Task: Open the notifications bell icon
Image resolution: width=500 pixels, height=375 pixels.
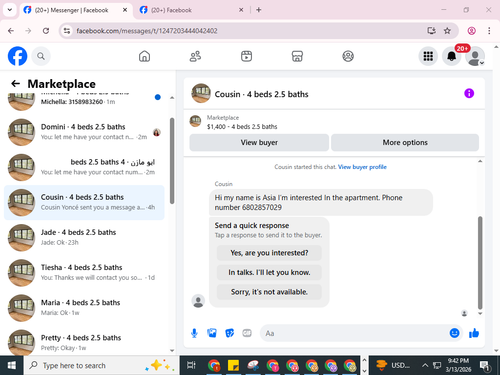Action: pyautogui.click(x=452, y=56)
